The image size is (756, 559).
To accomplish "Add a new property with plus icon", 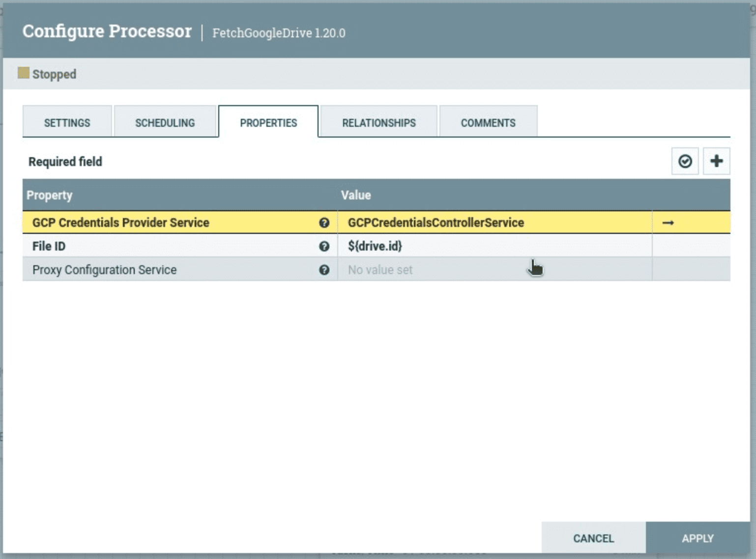I will [x=716, y=161].
